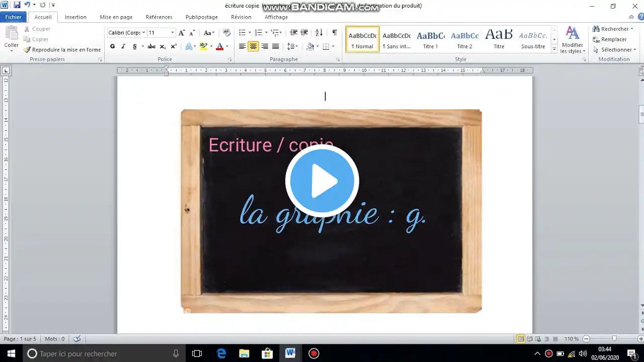Open the Fichier tab
Image resolution: width=644 pixels, height=362 pixels.
pyautogui.click(x=14, y=17)
